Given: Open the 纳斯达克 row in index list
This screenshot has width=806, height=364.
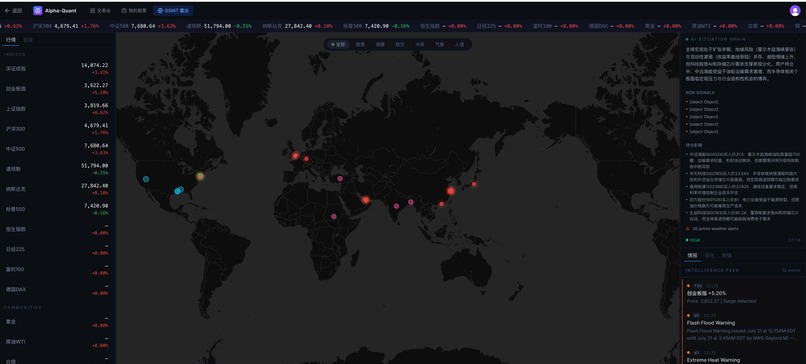Looking at the screenshot, I should tap(57, 189).
